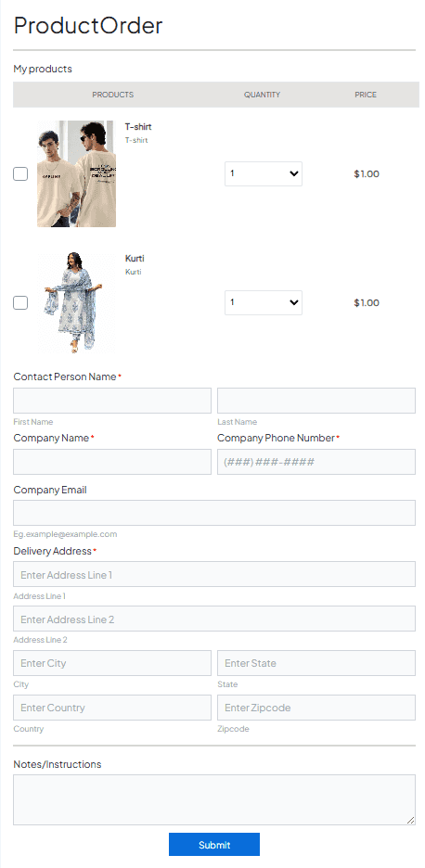The width and height of the screenshot is (425, 868).
Task: Click into Address Line 1 field
Action: (x=214, y=575)
